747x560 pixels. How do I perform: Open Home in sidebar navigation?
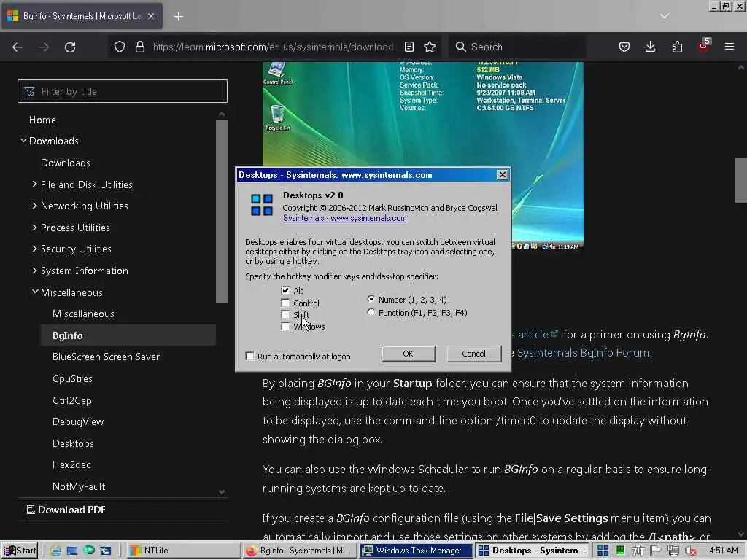(42, 120)
